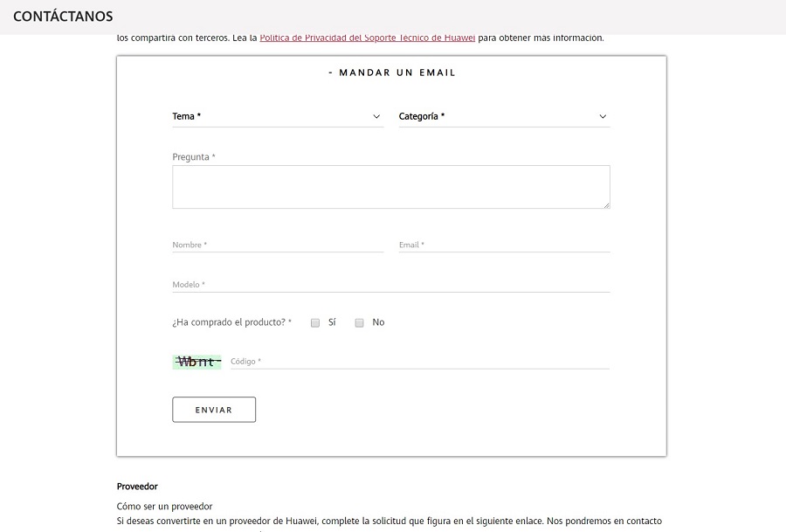Focus the Nombre input field
Image resolution: width=786 pixels, height=532 pixels.
[277, 245]
